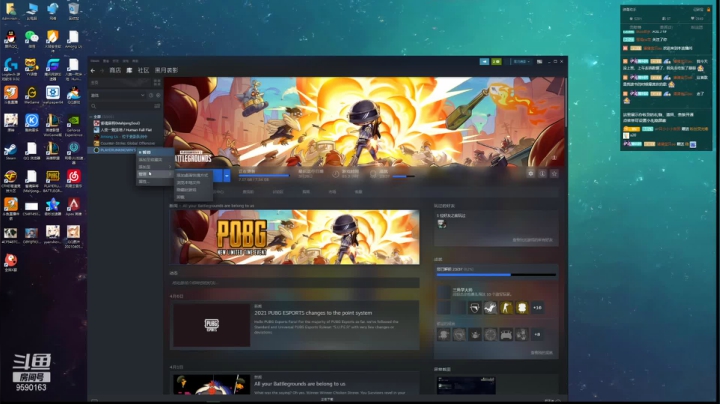Enter Big Picture mode via its icon
This screenshot has height=404, width=720.
coord(540,62)
